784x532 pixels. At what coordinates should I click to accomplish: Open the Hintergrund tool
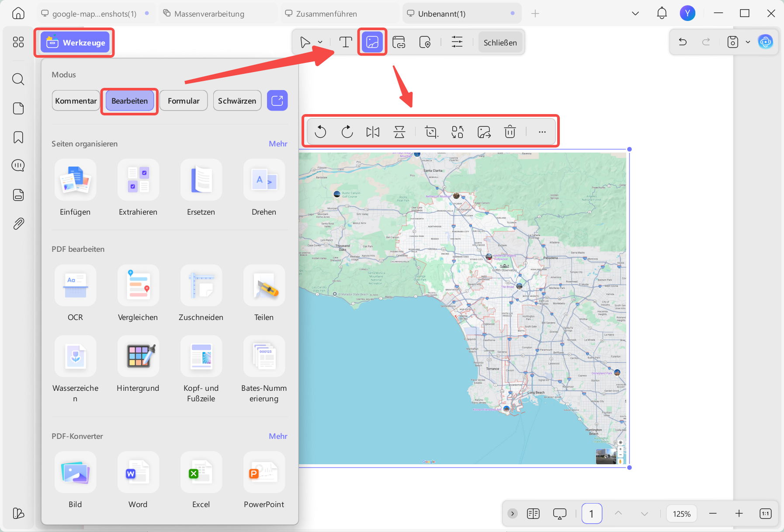tap(138, 364)
